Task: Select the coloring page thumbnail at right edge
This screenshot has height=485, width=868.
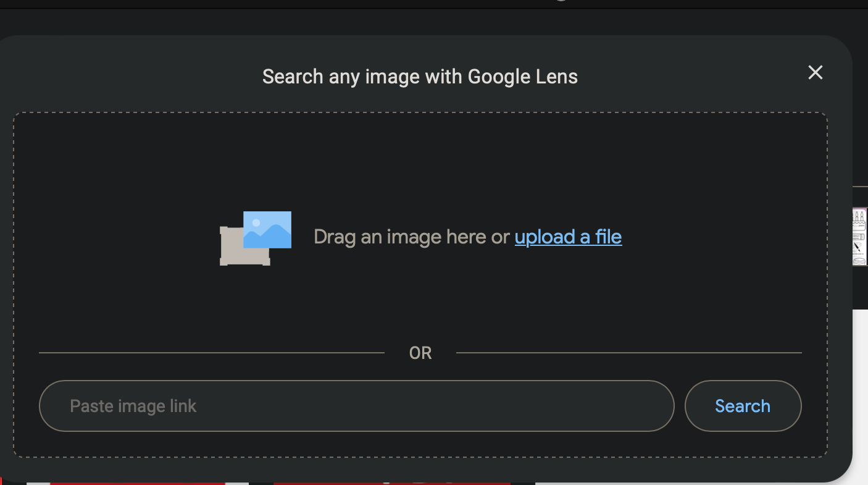Action: point(859,237)
